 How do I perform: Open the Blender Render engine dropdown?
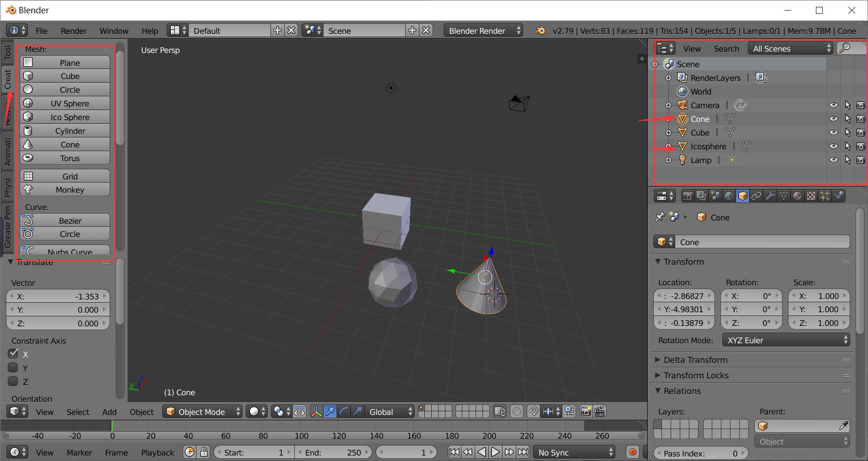tap(483, 31)
